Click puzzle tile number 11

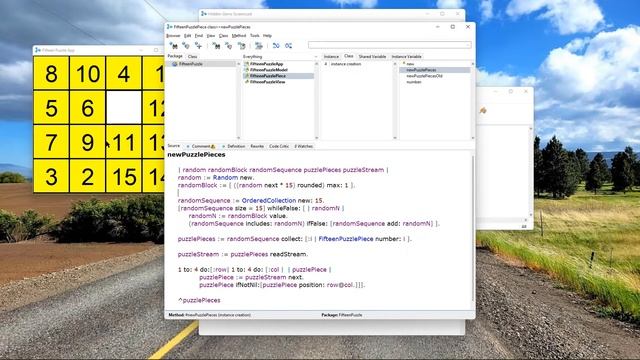(x=124, y=142)
